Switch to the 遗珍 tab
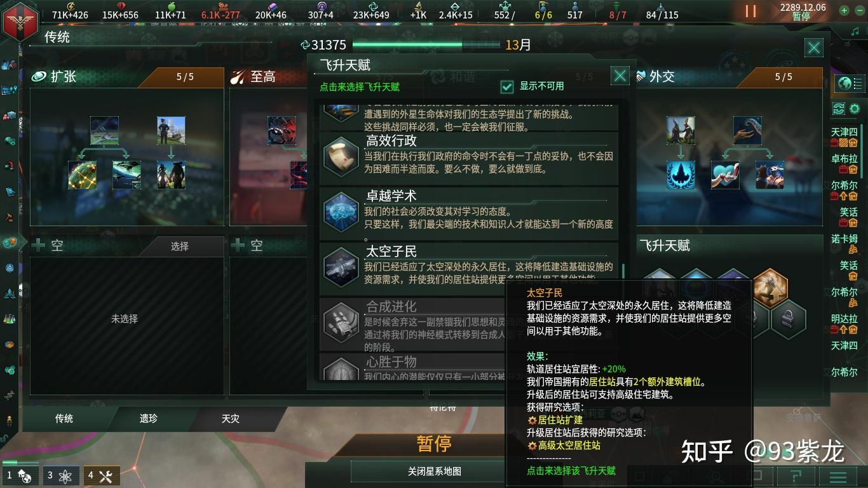The image size is (868, 488). point(149,418)
